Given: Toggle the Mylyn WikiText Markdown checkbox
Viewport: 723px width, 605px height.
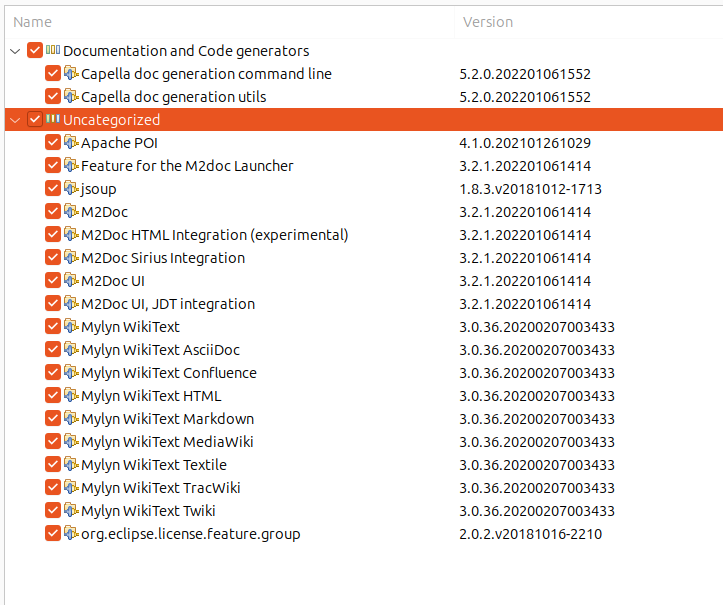Looking at the screenshot, I should [x=53, y=418].
